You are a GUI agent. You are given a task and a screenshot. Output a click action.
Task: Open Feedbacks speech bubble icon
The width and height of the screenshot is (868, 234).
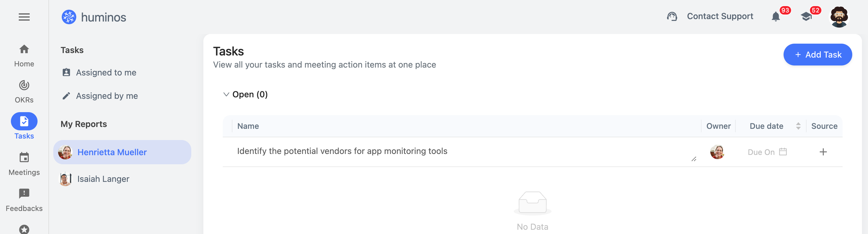click(x=24, y=193)
